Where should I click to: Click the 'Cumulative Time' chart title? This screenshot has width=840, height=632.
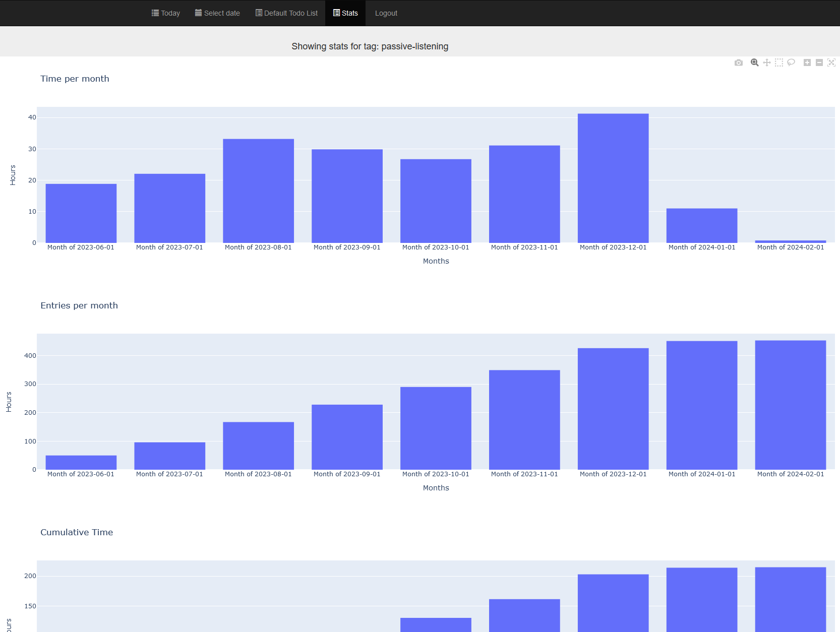pyautogui.click(x=77, y=532)
